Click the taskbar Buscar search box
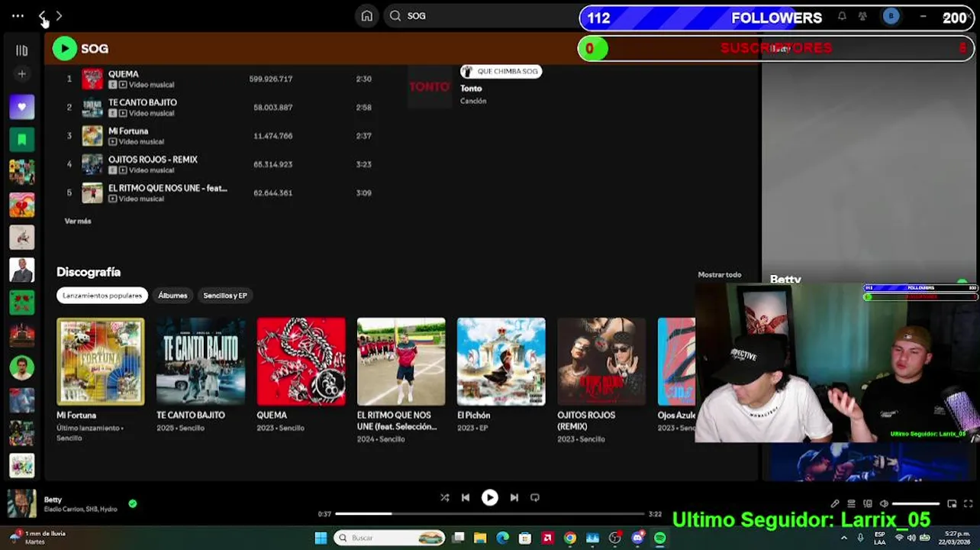The height and width of the screenshot is (550, 980). tap(391, 538)
